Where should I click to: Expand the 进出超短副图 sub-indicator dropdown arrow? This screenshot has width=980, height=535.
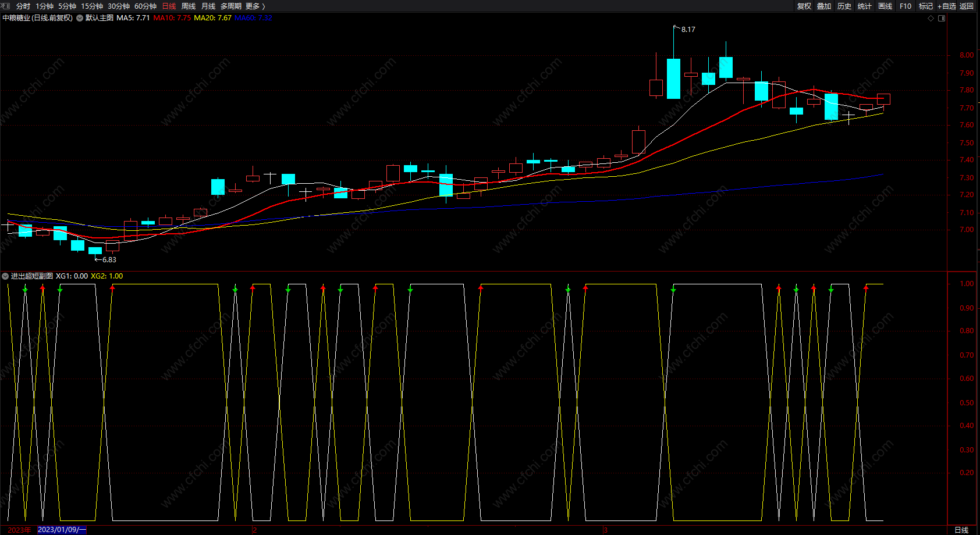[5, 276]
